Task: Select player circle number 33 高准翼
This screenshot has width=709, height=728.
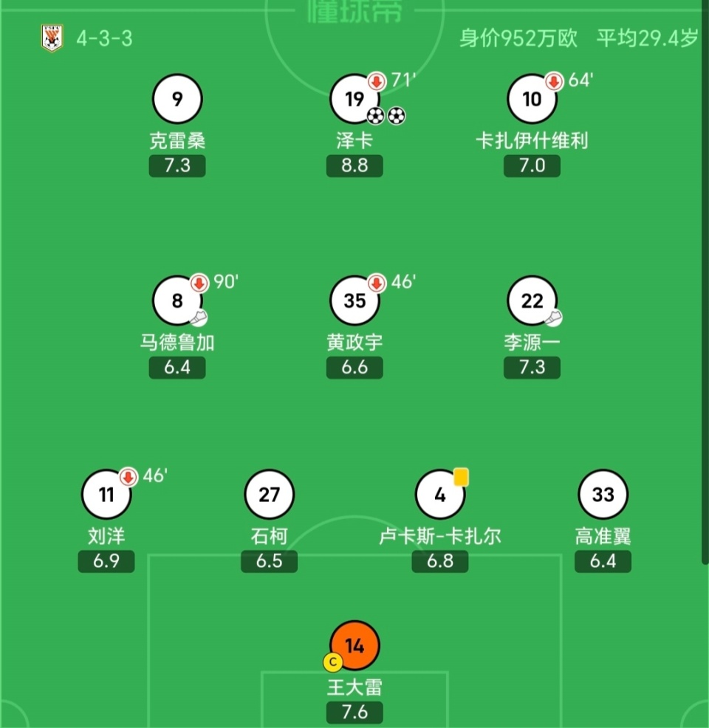Action: click(603, 495)
